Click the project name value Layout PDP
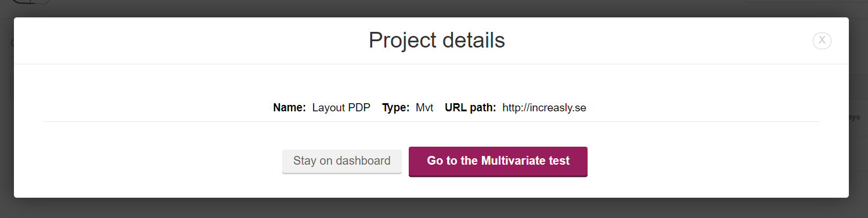 (341, 108)
